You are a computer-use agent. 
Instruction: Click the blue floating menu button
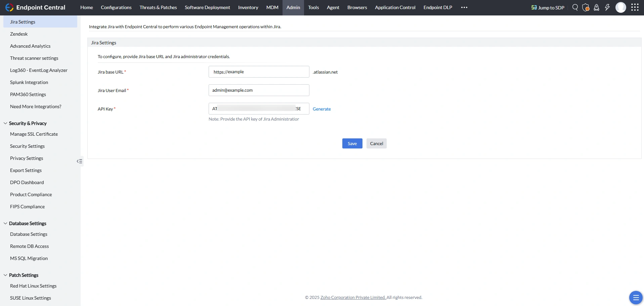[x=636, y=298]
